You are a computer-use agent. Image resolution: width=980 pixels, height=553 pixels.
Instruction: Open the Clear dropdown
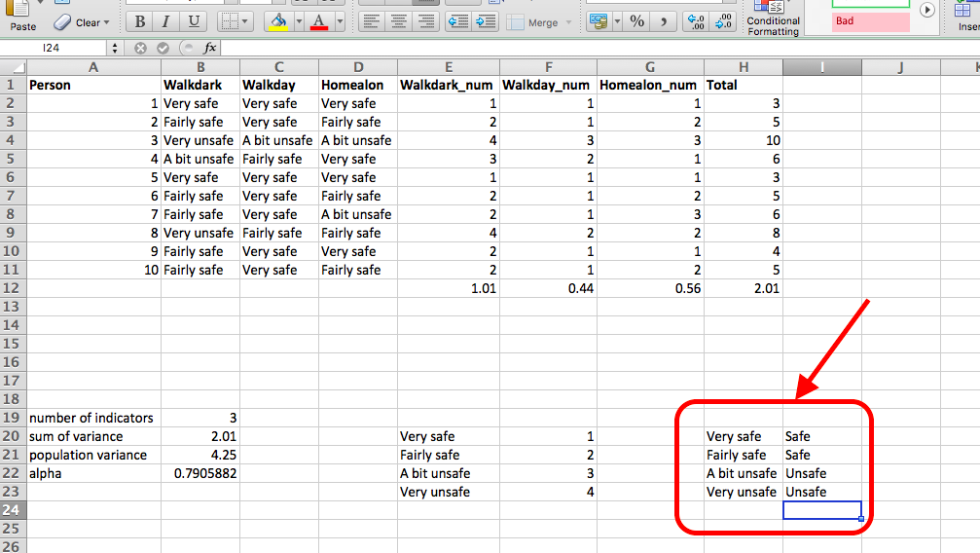[x=82, y=21]
